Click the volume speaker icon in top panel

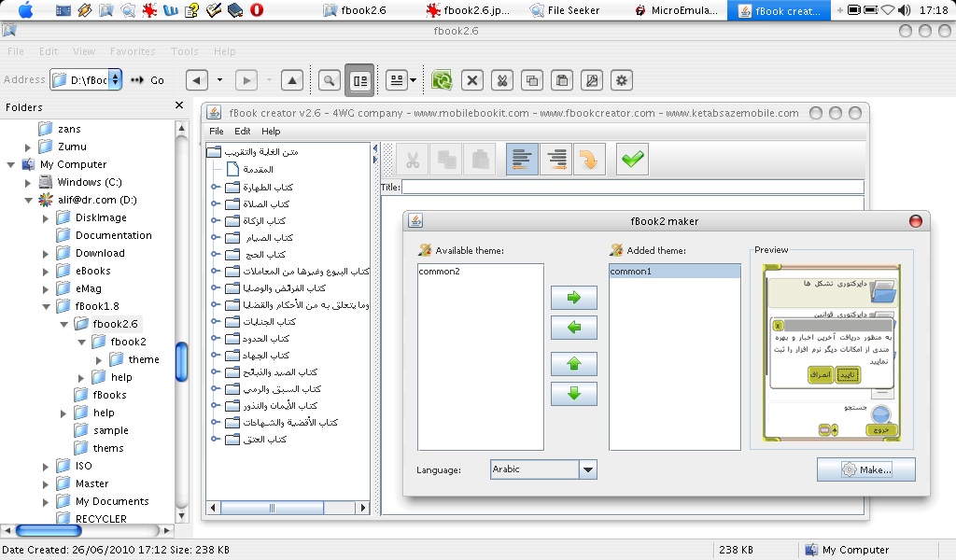point(904,9)
